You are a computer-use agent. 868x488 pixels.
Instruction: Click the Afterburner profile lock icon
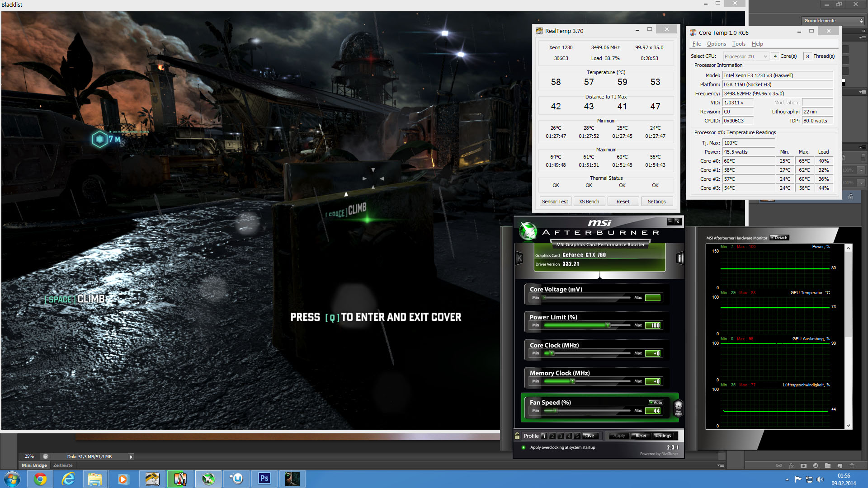click(x=517, y=436)
